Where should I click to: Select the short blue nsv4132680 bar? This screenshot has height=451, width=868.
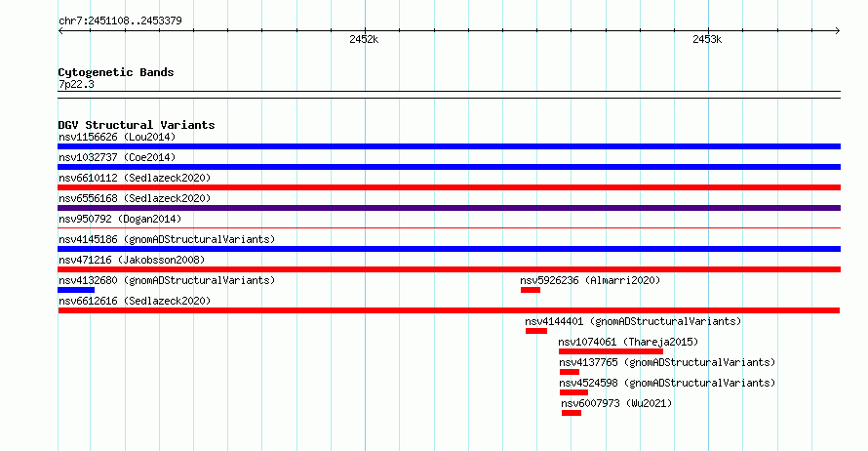76,290
